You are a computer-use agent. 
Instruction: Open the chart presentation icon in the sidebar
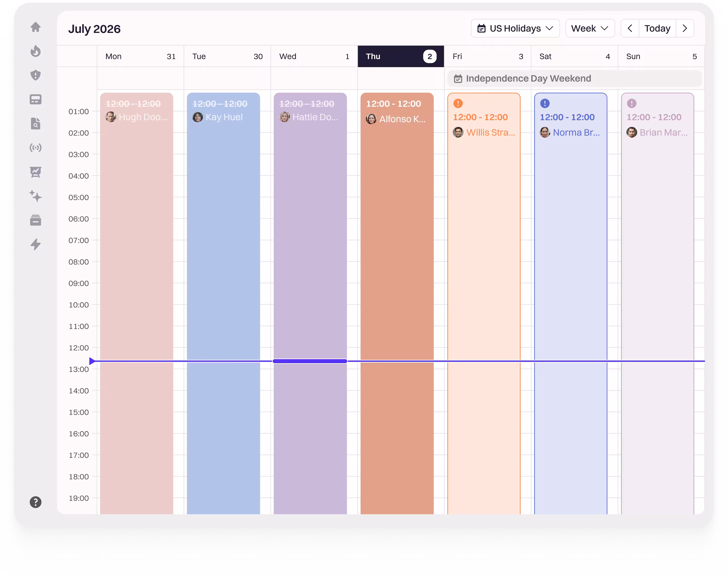pyautogui.click(x=35, y=172)
